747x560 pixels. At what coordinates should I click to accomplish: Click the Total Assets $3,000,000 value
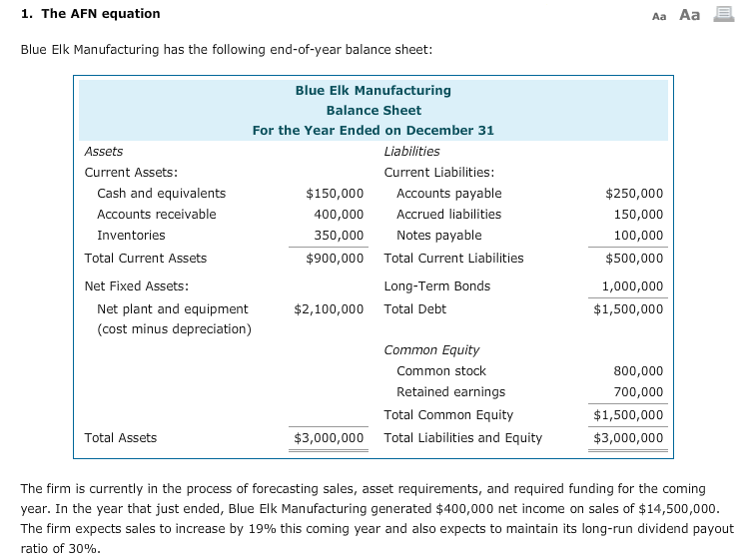tap(329, 438)
